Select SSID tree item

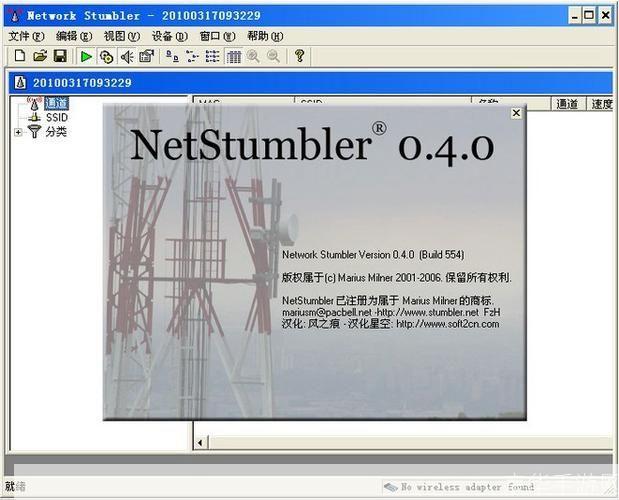click(x=57, y=117)
